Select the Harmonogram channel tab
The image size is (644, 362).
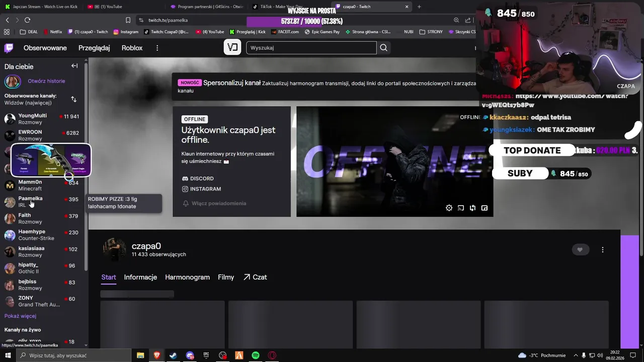(x=187, y=277)
